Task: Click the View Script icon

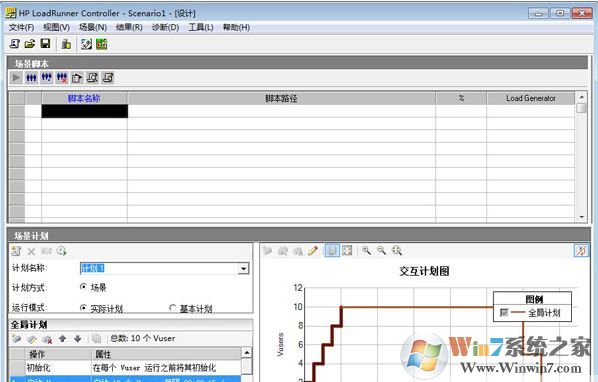Action: coord(108,78)
